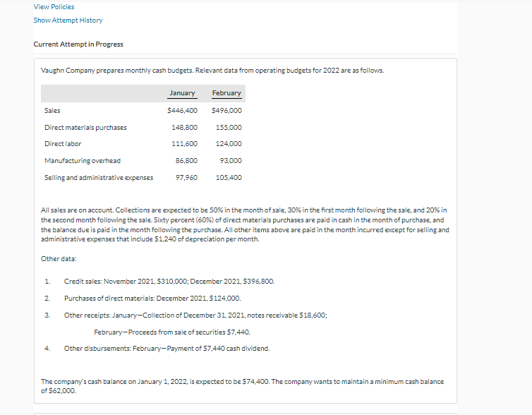Click the January column header

(x=182, y=93)
